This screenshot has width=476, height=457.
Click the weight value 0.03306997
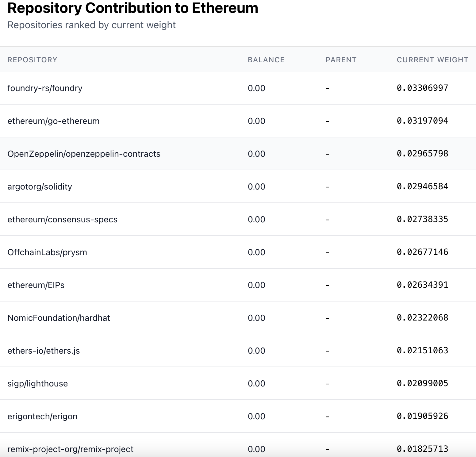[422, 88]
